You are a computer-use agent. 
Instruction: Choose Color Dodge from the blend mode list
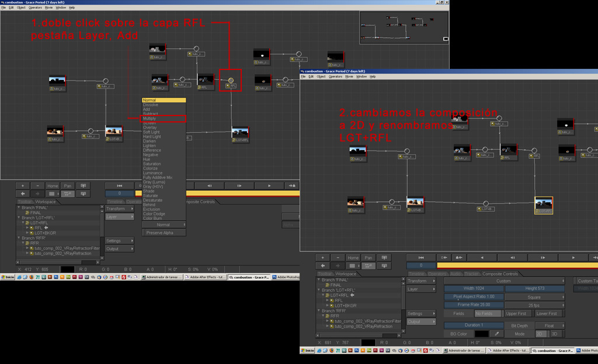[x=154, y=214]
